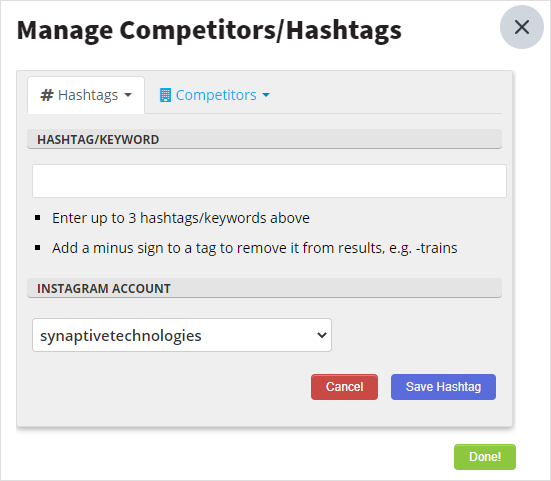The image size is (551, 481).
Task: Click the Manage Competitors/Hashtags title
Action: 209,30
